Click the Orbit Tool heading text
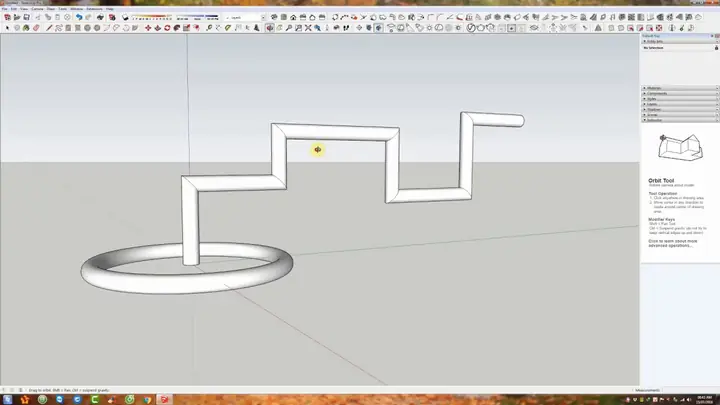Viewport: 720px width, 405px height. point(661,180)
